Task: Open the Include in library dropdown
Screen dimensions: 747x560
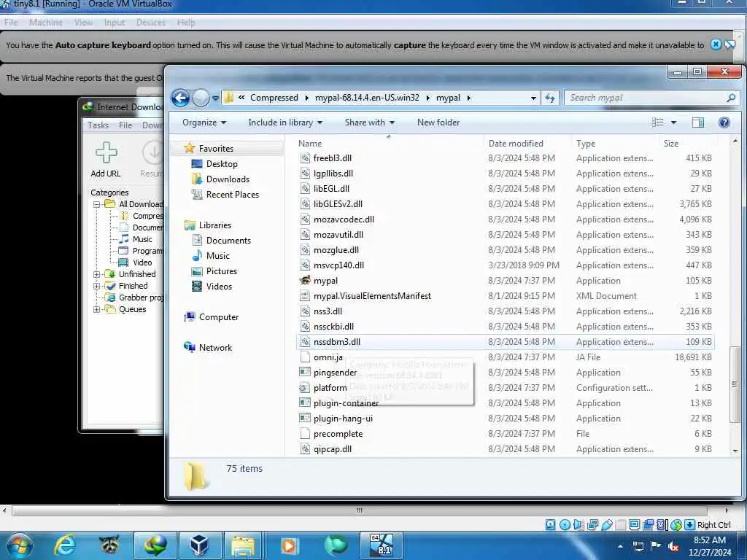Action: point(285,122)
